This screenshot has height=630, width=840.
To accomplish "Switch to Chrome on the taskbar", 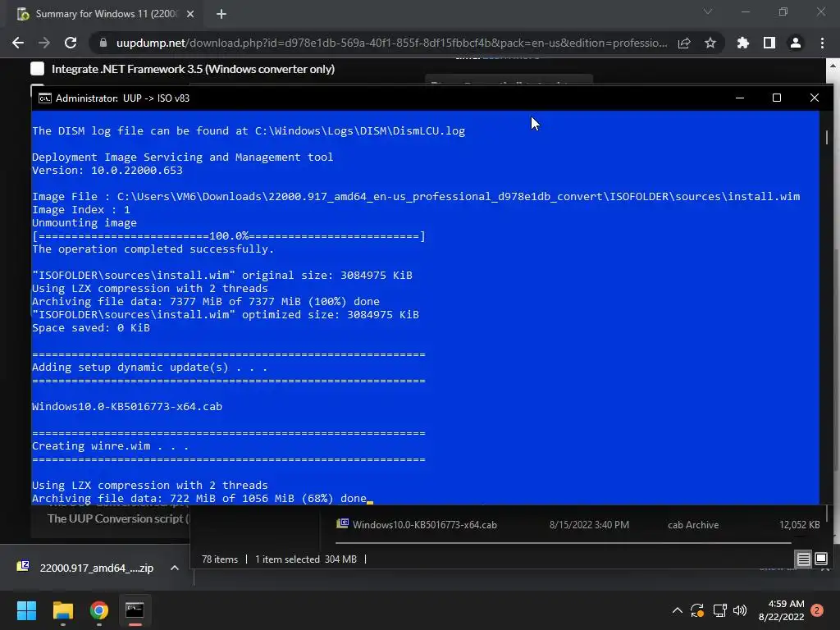I will [x=99, y=610].
